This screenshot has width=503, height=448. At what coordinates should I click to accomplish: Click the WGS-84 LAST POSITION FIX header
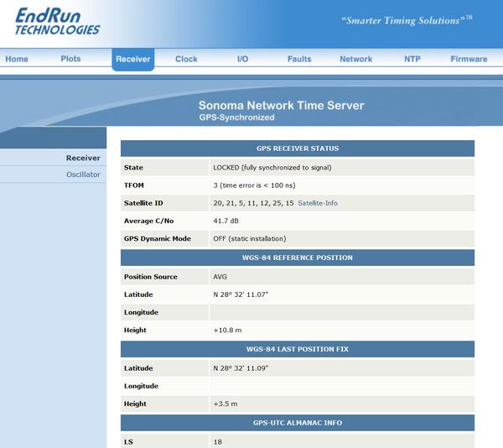pos(298,349)
